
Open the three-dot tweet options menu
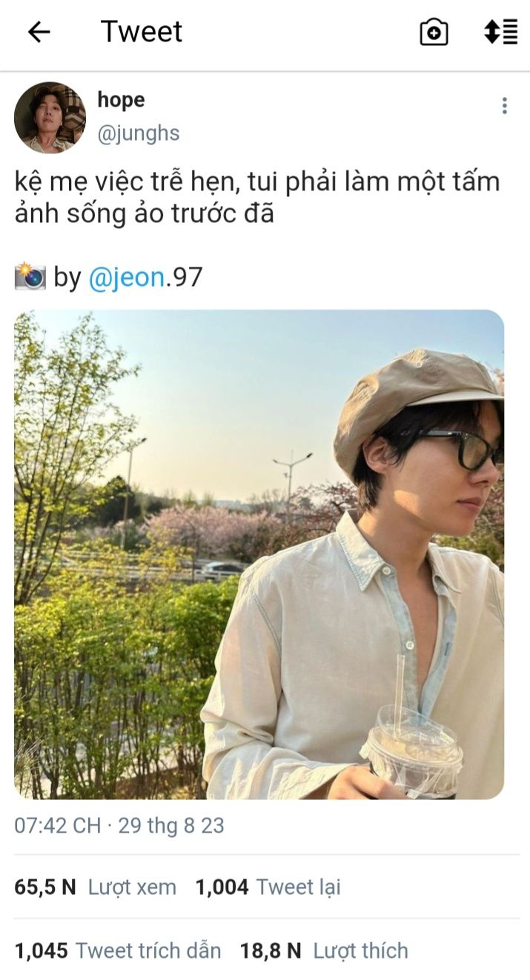pos(504,106)
